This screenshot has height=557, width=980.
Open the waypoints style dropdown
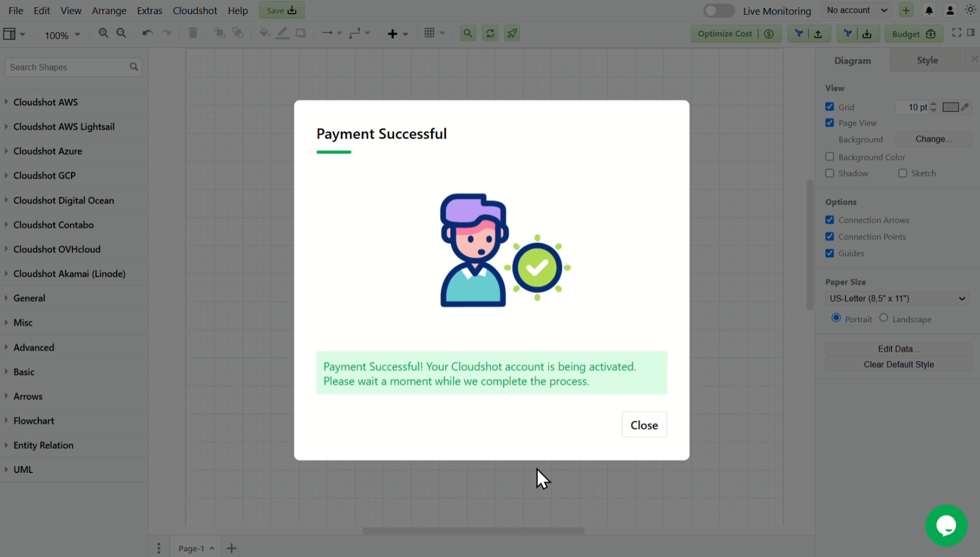pos(359,33)
